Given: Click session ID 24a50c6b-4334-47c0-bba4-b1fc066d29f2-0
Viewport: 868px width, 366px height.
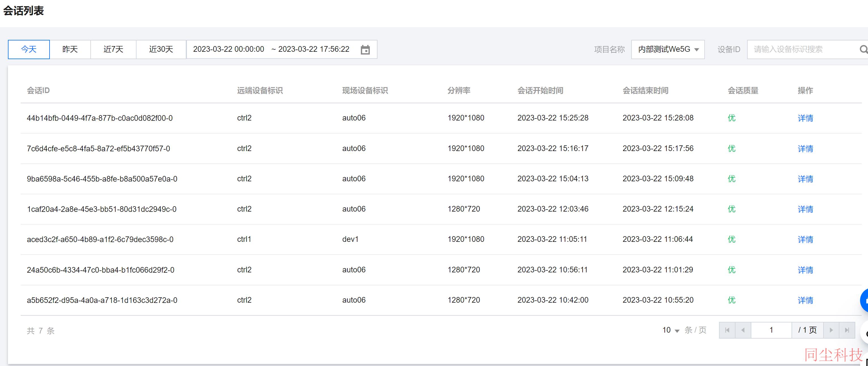Looking at the screenshot, I should [101, 270].
